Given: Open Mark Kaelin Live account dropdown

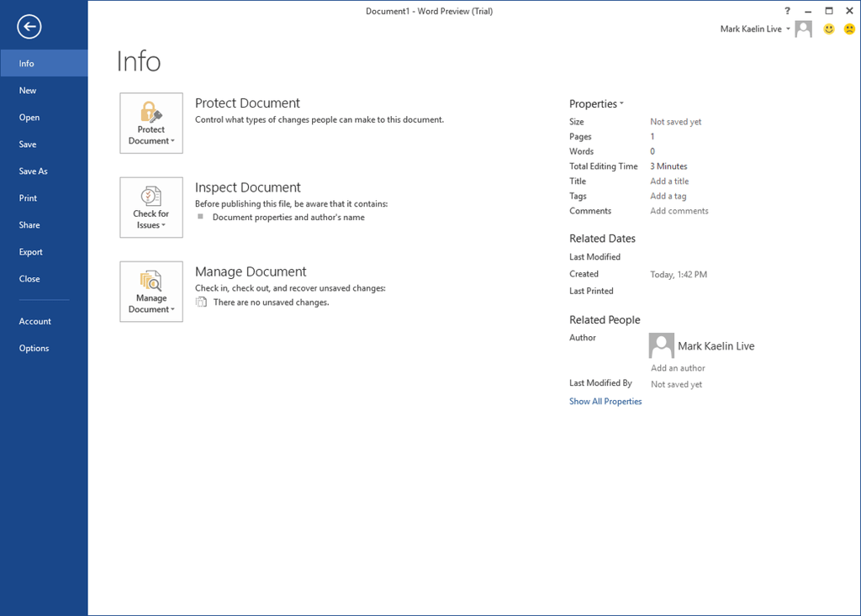Looking at the screenshot, I should tap(755, 29).
